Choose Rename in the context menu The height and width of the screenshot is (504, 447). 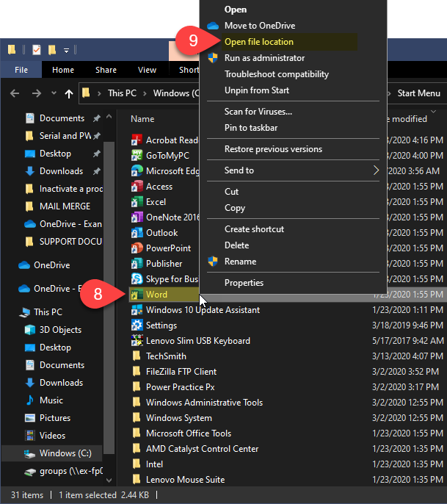coord(240,262)
